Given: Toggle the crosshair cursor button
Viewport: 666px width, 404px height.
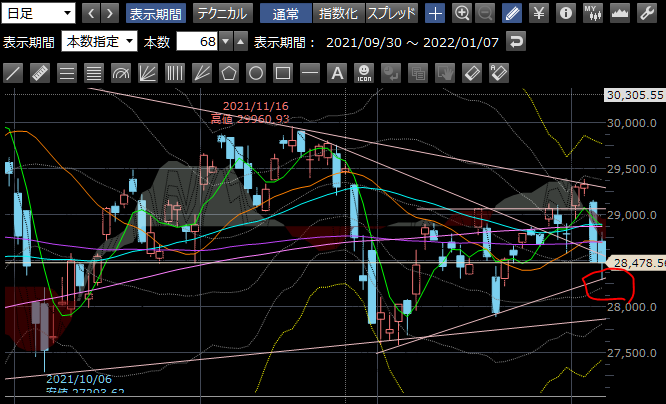Looking at the screenshot, I should (x=435, y=13).
